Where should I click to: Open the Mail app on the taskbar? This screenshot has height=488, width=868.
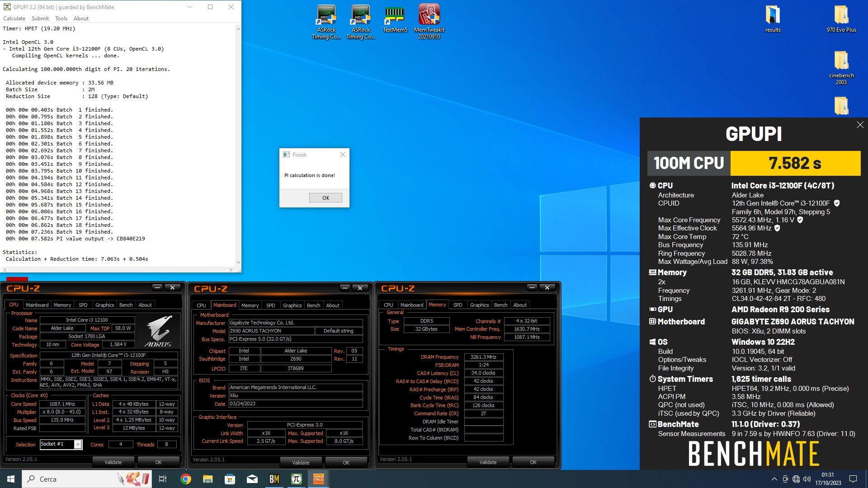tap(252, 479)
